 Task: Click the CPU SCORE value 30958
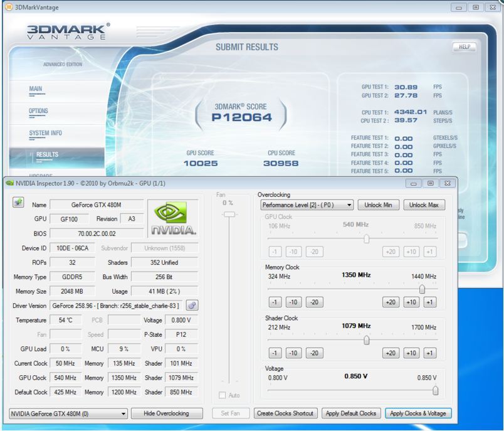click(281, 163)
